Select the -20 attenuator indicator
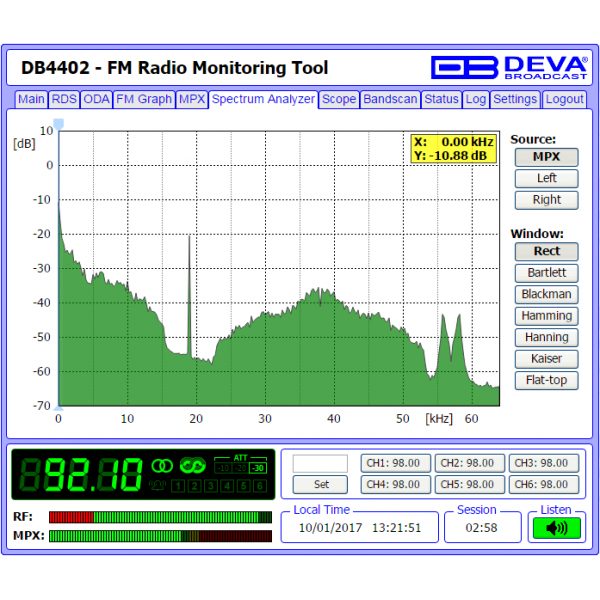 click(240, 468)
